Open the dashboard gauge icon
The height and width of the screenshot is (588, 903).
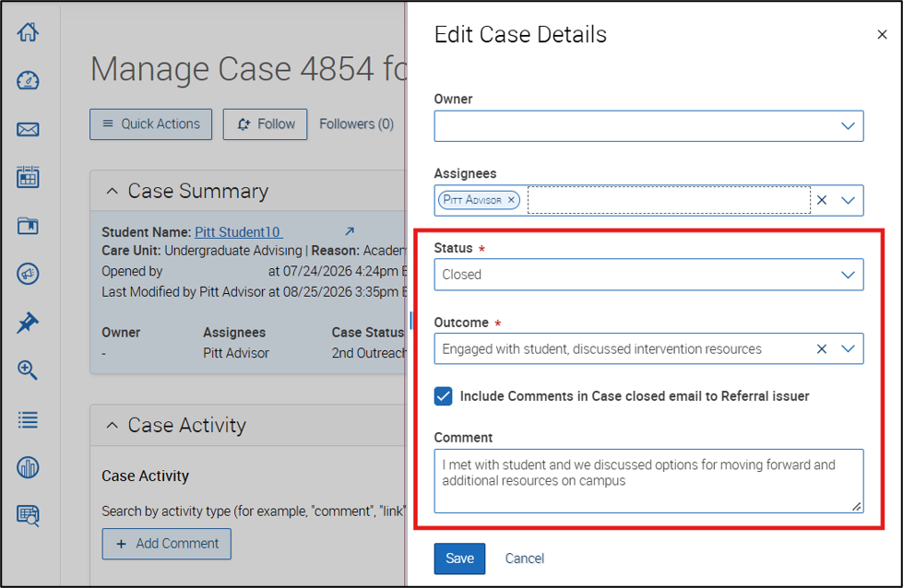(28, 80)
